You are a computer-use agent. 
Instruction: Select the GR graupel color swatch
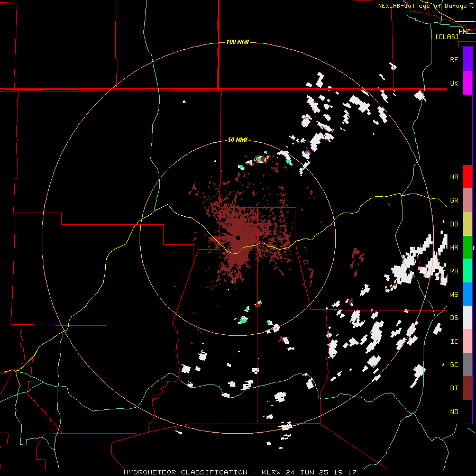click(467, 200)
